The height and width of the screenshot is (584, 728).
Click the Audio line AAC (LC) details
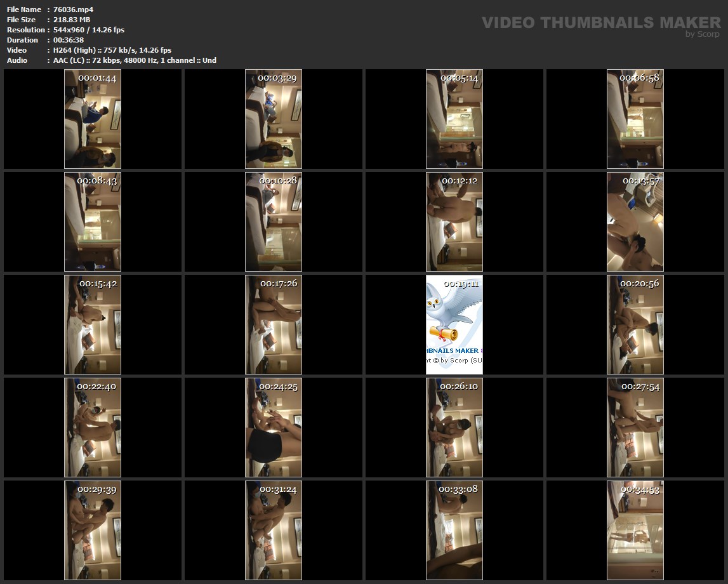click(x=135, y=60)
